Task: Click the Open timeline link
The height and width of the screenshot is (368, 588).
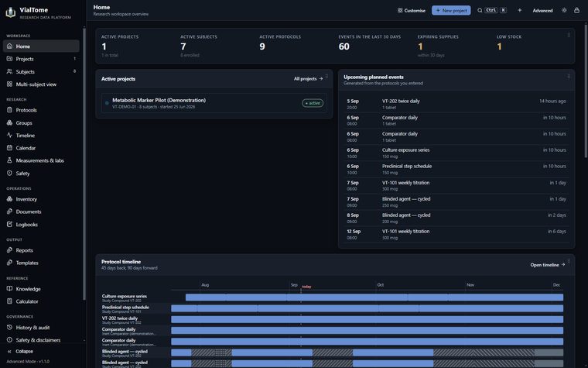Action: click(548, 265)
